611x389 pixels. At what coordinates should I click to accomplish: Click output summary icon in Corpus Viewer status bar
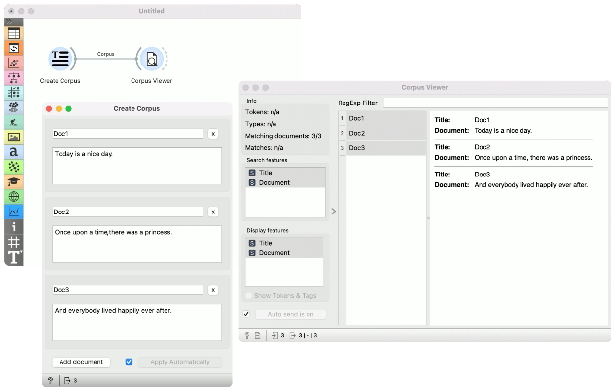click(x=293, y=335)
